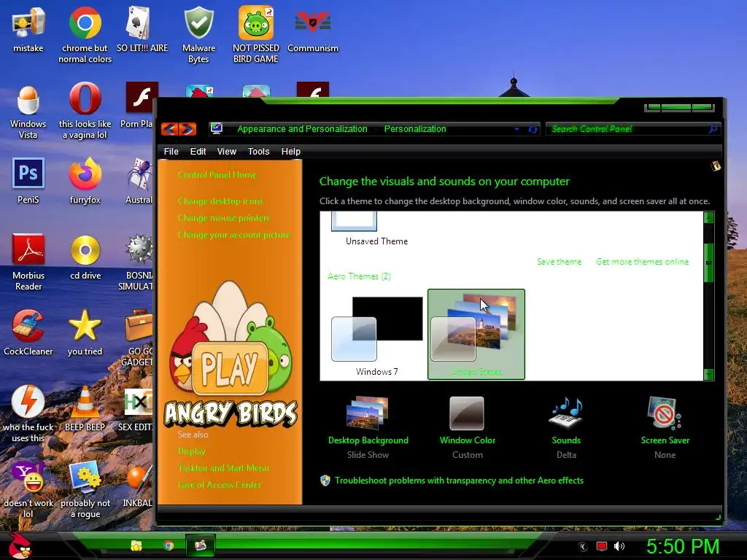Open folder icon on the taskbar
The height and width of the screenshot is (560, 747).
tap(136, 545)
